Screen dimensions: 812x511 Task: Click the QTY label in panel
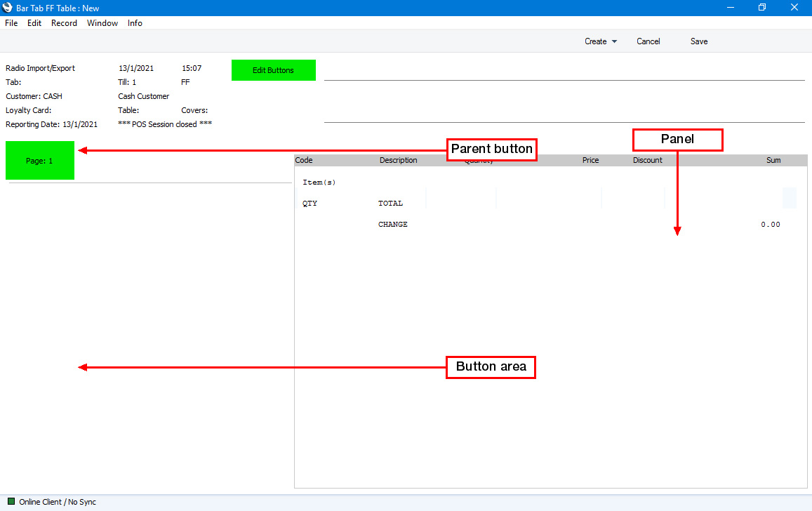click(310, 204)
